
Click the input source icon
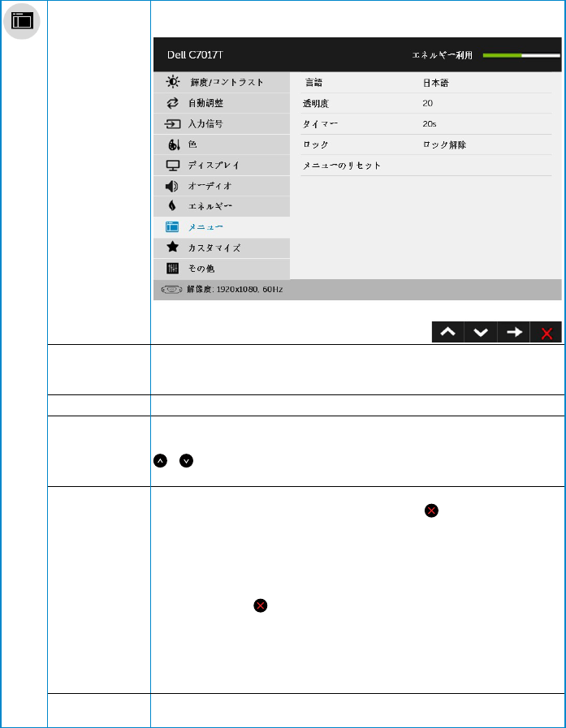172,124
